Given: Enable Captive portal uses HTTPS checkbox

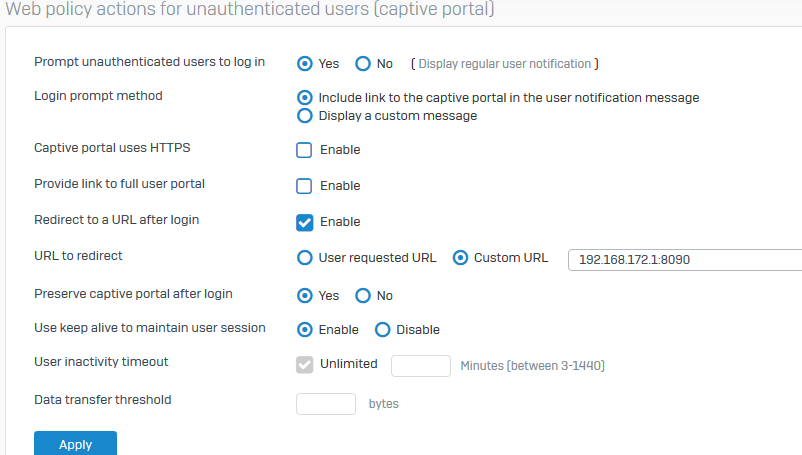Looking at the screenshot, I should [x=305, y=150].
